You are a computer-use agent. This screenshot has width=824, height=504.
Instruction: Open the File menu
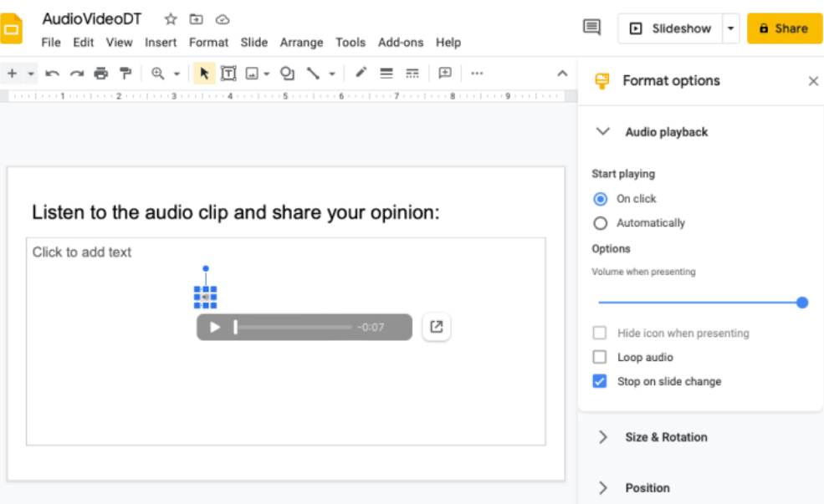click(x=51, y=43)
